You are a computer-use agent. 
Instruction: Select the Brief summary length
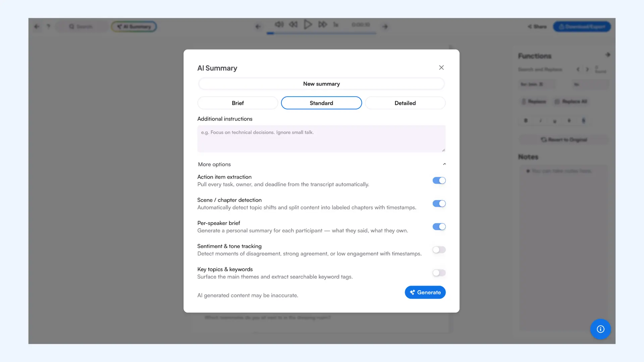(x=237, y=103)
